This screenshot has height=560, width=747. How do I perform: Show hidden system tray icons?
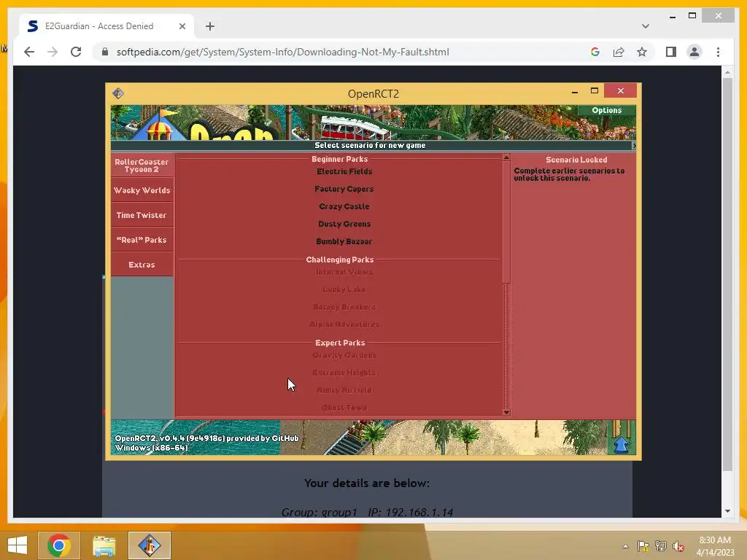625,546
